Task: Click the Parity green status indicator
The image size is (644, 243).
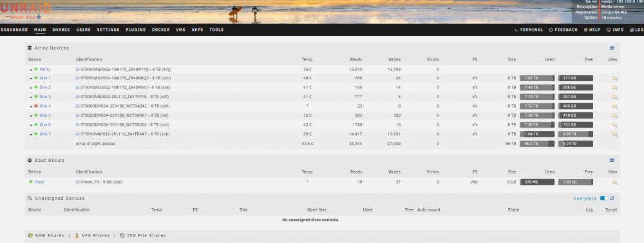Action: (35, 69)
